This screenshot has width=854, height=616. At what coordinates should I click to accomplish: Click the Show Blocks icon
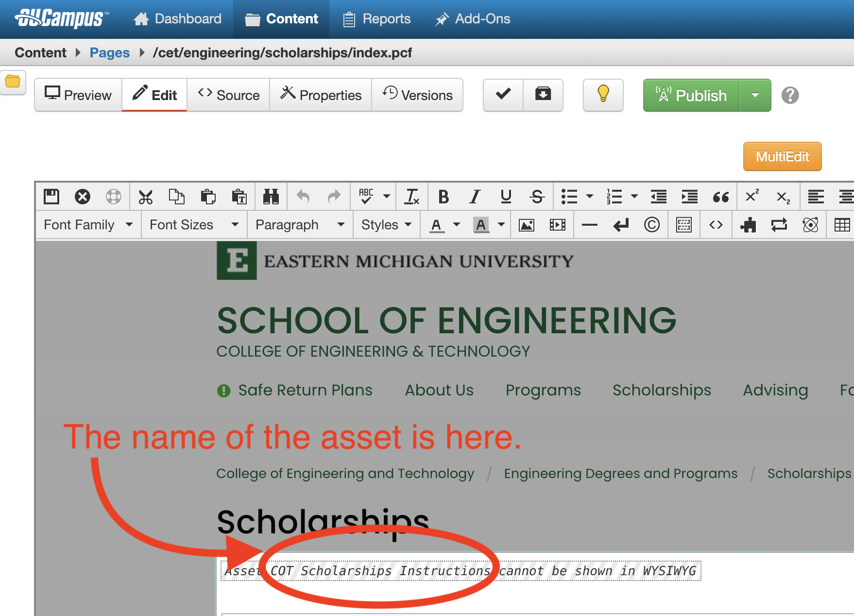coord(684,225)
